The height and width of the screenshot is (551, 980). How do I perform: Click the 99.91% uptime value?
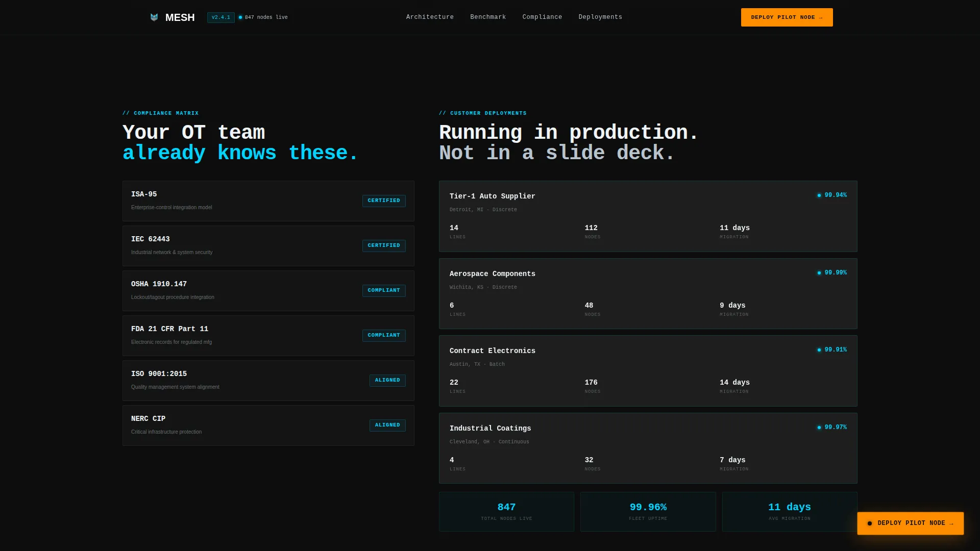[836, 350]
